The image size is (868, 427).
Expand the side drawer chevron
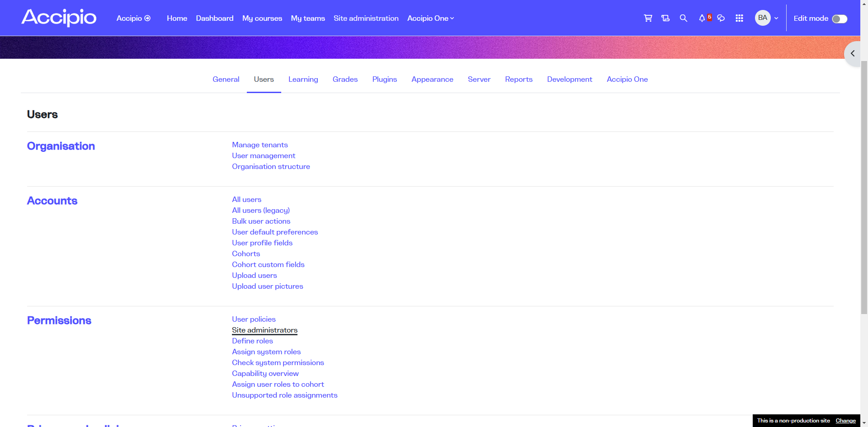pyautogui.click(x=853, y=53)
